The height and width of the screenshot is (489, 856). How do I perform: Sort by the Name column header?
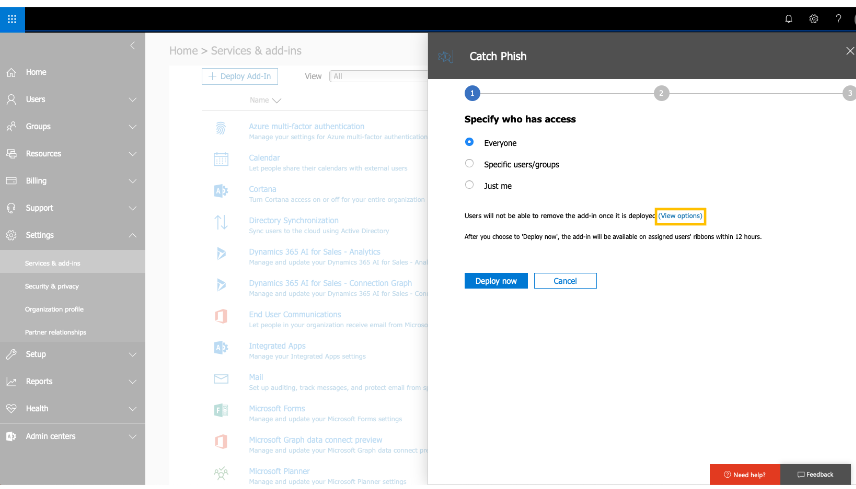(x=265, y=100)
